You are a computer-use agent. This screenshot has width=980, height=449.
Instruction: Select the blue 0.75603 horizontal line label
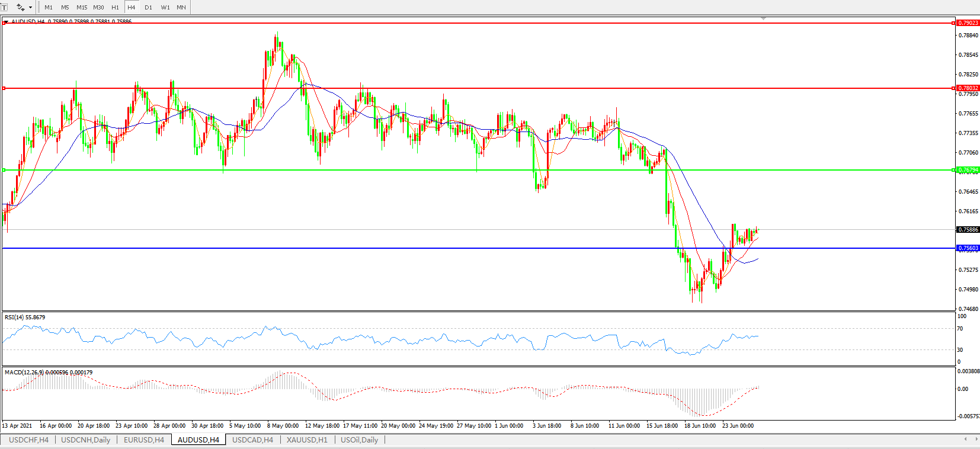coord(968,248)
